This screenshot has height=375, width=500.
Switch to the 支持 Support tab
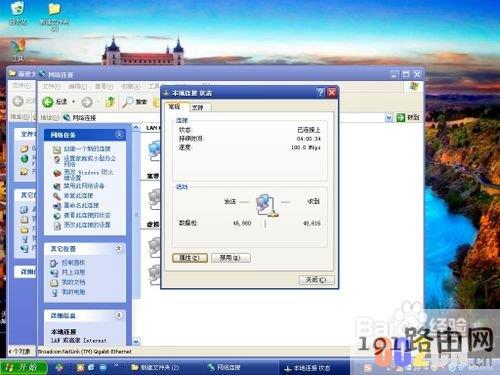pos(198,107)
